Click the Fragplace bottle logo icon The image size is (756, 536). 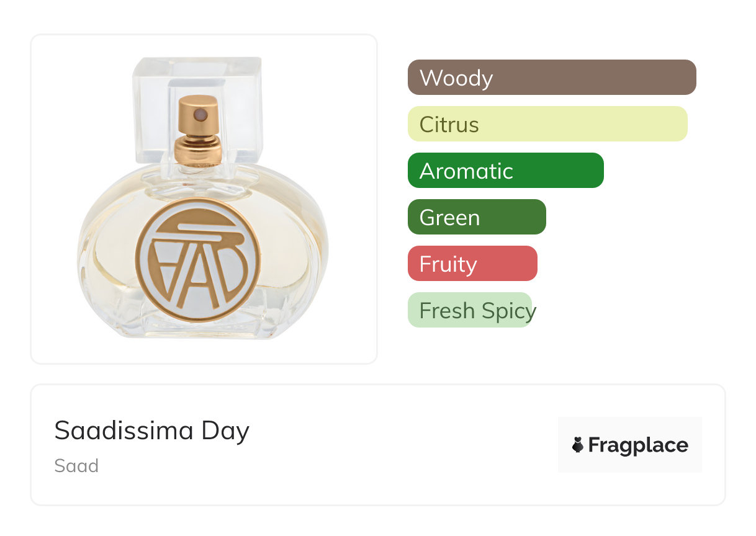click(578, 445)
